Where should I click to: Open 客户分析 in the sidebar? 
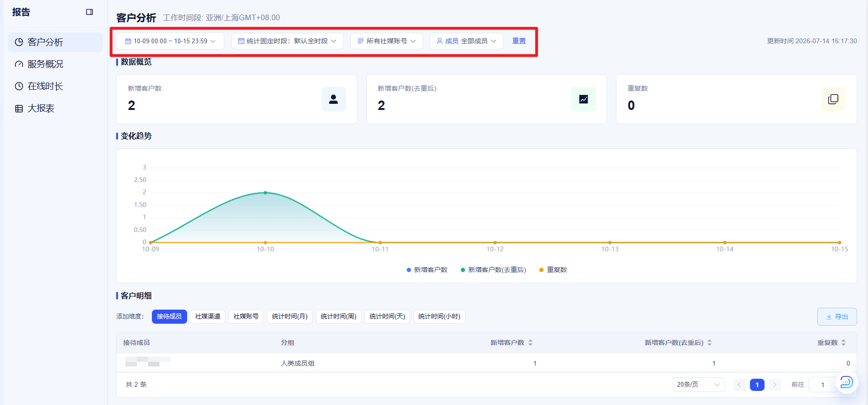point(55,42)
